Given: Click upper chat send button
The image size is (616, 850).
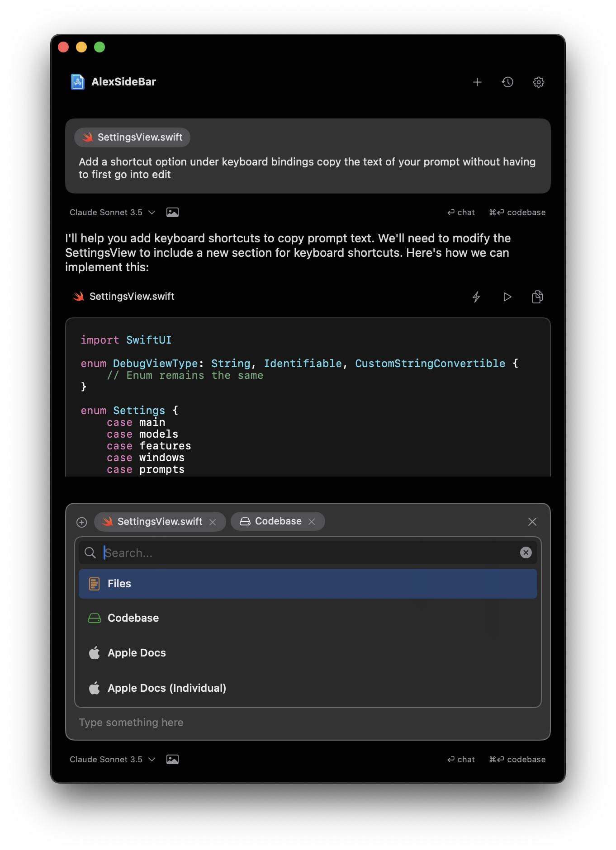Looking at the screenshot, I should pos(461,212).
